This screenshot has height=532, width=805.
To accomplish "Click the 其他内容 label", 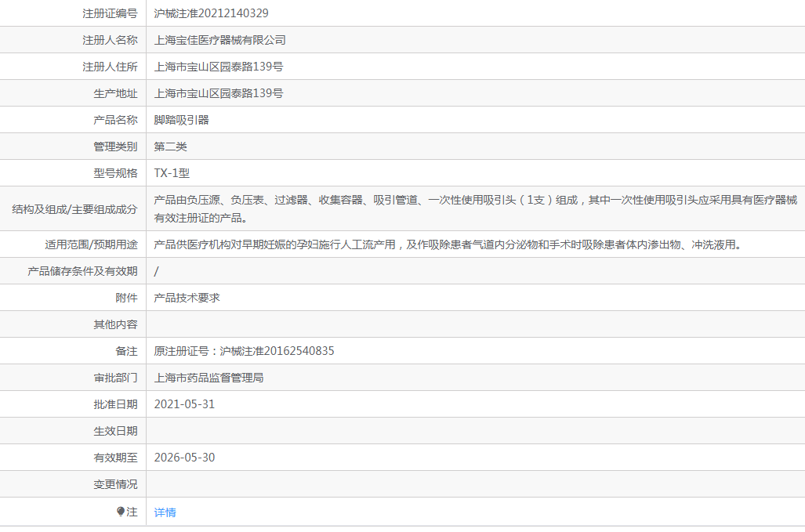I will [x=115, y=324].
